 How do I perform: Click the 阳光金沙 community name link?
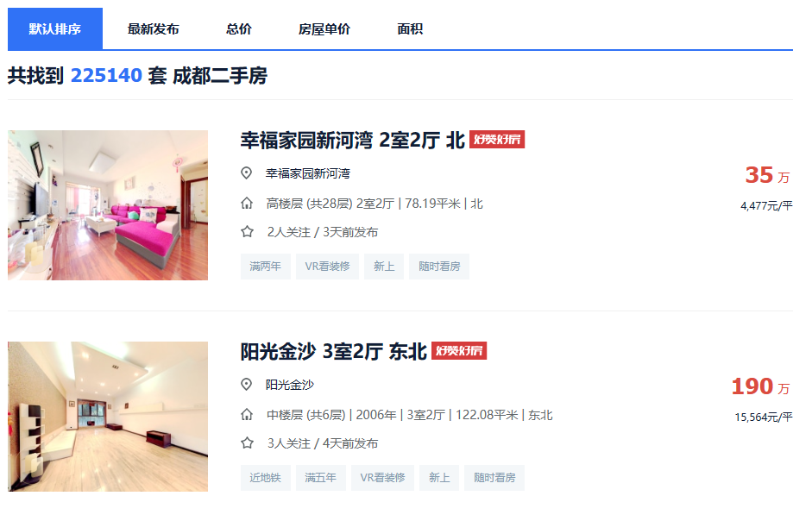pos(289,385)
